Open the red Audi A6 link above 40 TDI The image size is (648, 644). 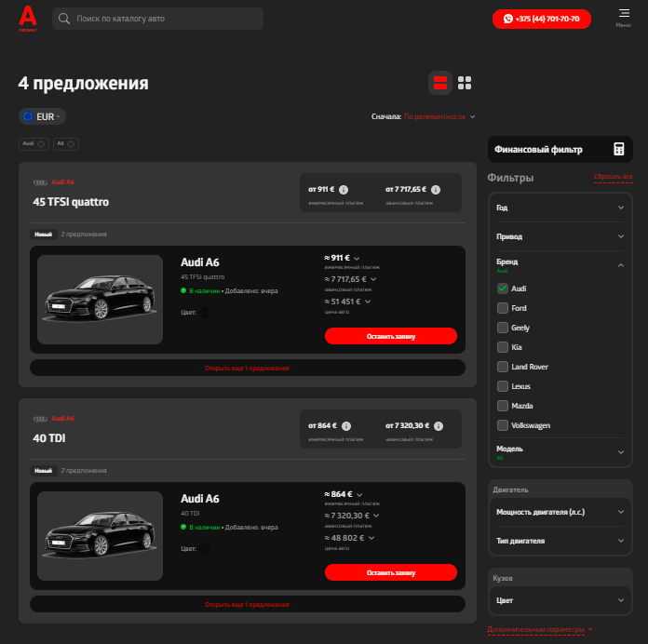point(62,419)
